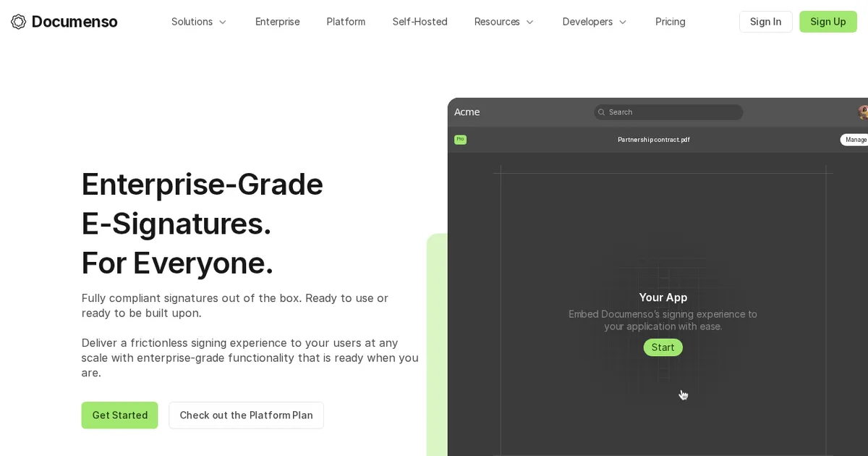This screenshot has width=868, height=456.
Task: Click the Acme title in demo
Action: point(467,112)
